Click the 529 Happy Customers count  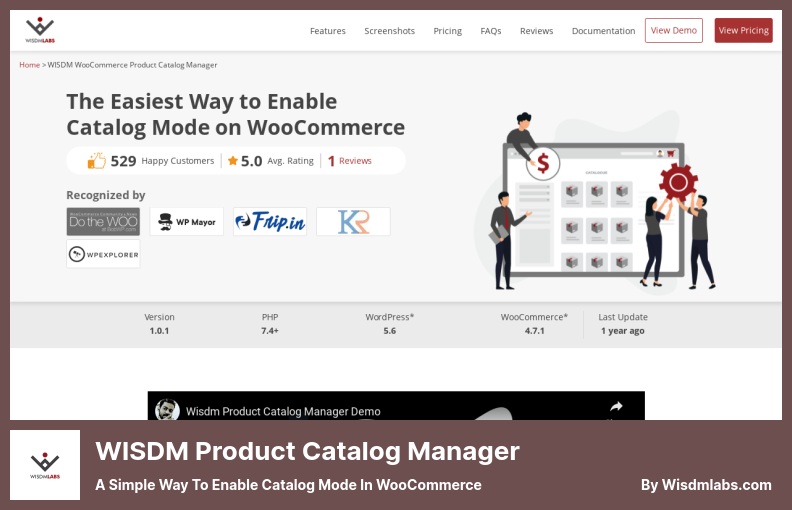tap(162, 161)
